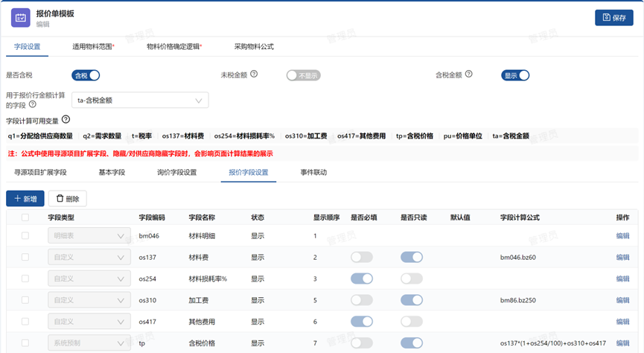The image size is (644, 353).
Task: Click 编辑 link in 材料明细 row
Action: (622, 236)
